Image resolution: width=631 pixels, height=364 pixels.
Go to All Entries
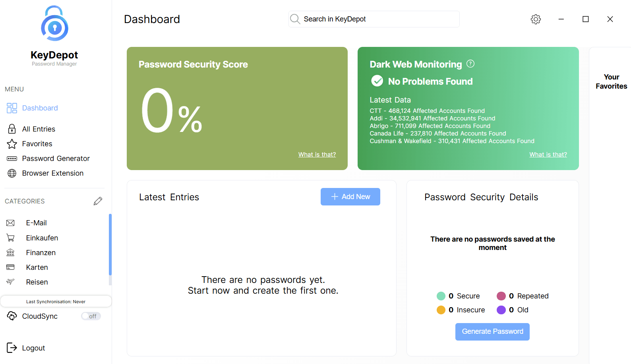[x=31, y=129]
